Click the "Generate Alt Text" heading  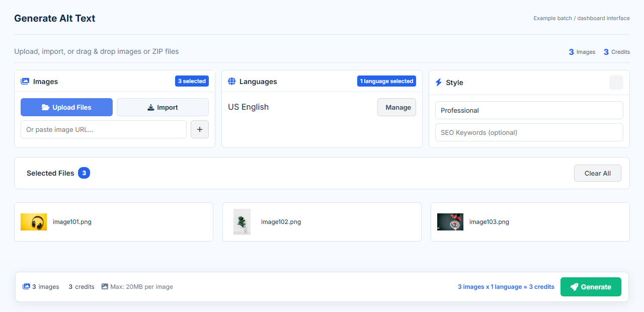tap(55, 18)
